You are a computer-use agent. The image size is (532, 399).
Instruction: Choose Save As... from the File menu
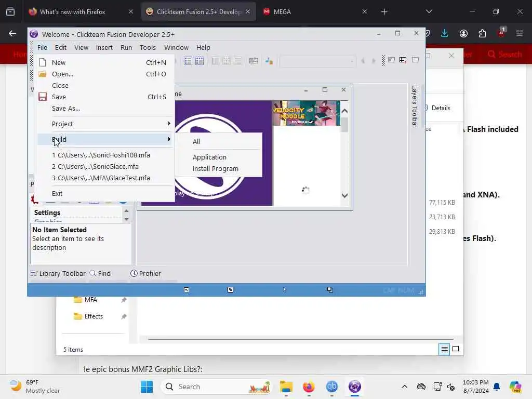pyautogui.click(x=104, y=108)
